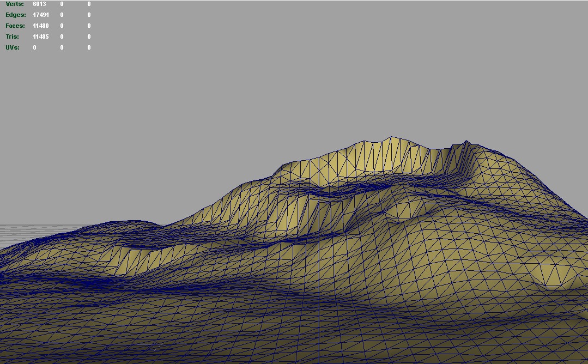Click the "UVs:" label in the HUD

point(13,47)
